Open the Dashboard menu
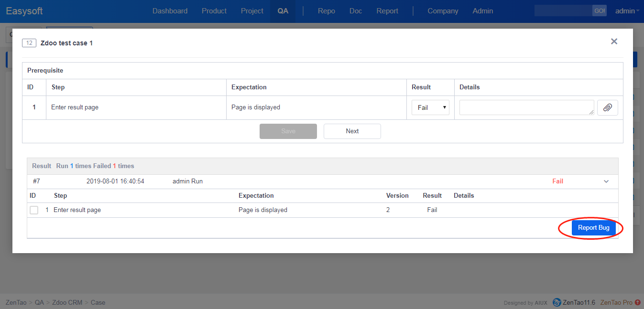The image size is (644, 309). pos(170,11)
